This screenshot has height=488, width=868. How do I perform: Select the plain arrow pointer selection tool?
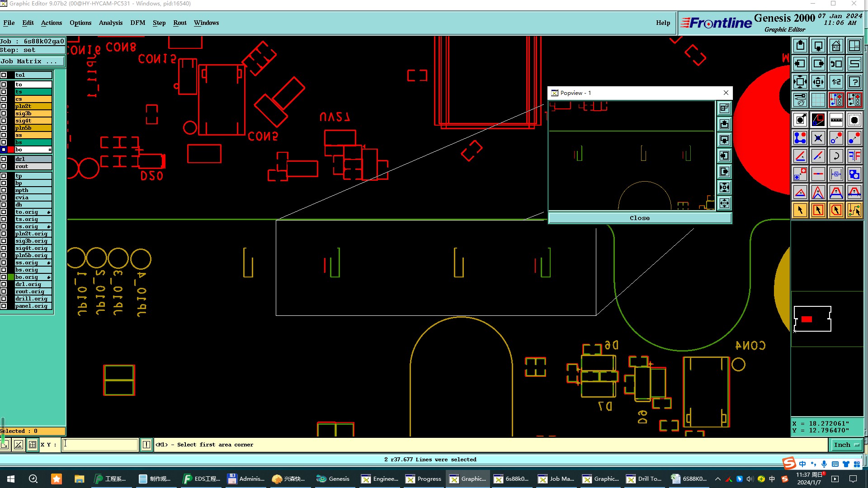click(x=800, y=210)
